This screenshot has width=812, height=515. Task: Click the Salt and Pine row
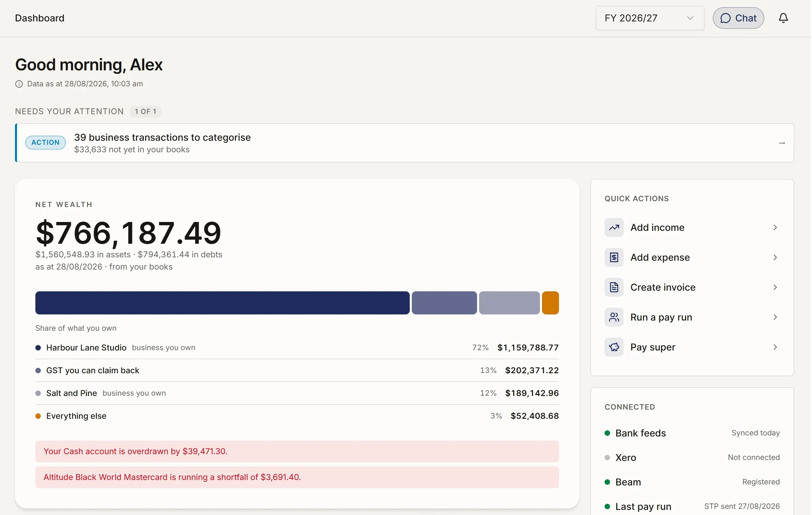coord(297,393)
